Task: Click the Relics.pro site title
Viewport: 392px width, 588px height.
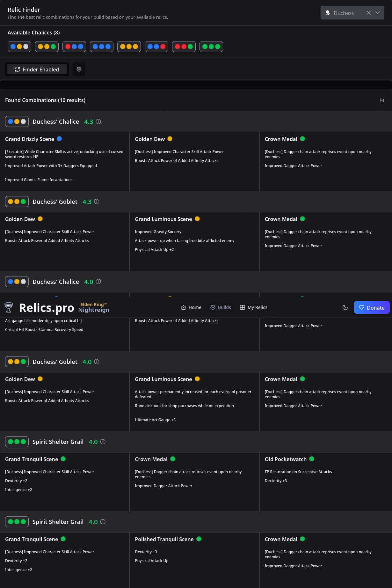Action: point(47,308)
